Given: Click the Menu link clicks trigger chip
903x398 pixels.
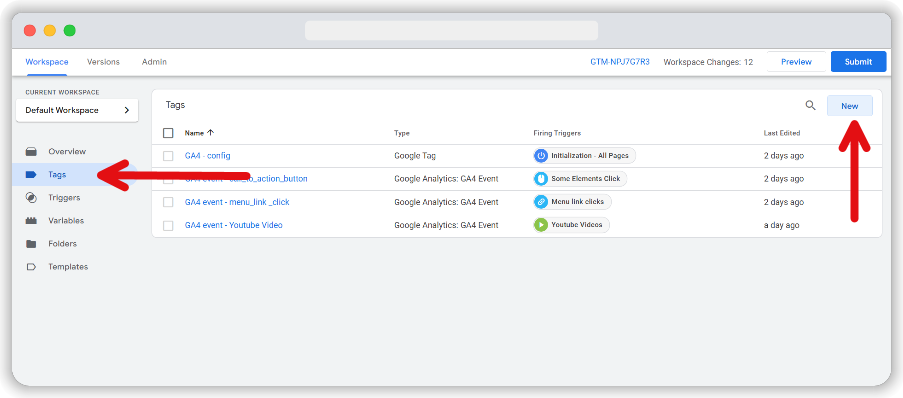Looking at the screenshot, I should coord(572,202).
